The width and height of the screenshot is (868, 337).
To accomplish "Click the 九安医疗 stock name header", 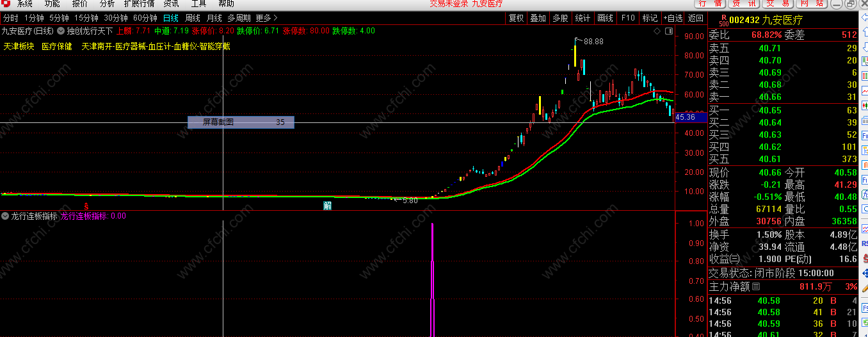I will tap(782, 19).
